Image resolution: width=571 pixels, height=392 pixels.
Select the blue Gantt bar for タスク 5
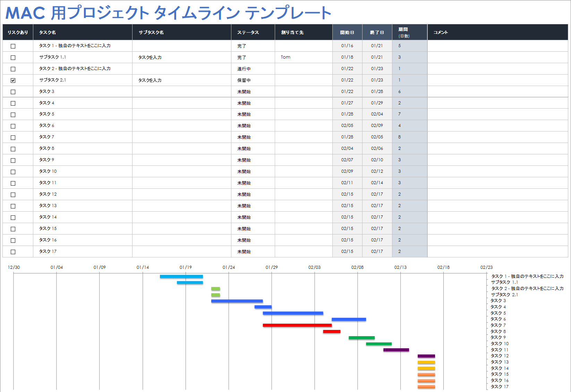[x=293, y=313]
